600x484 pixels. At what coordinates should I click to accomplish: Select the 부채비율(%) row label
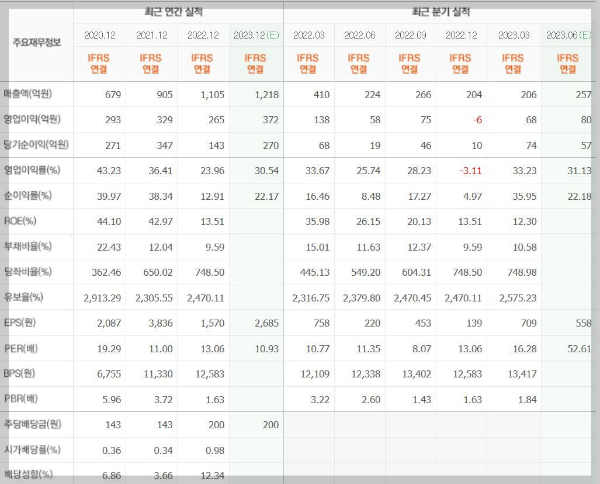28,246
